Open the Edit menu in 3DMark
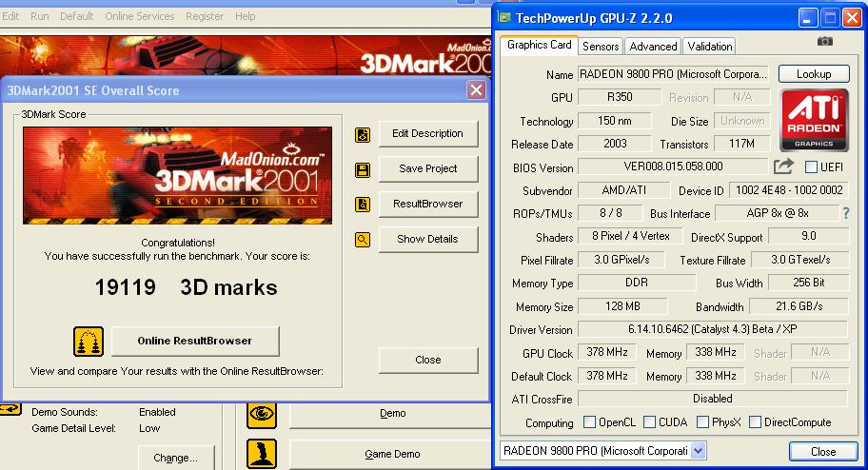The width and height of the screenshot is (868, 470). [x=10, y=16]
